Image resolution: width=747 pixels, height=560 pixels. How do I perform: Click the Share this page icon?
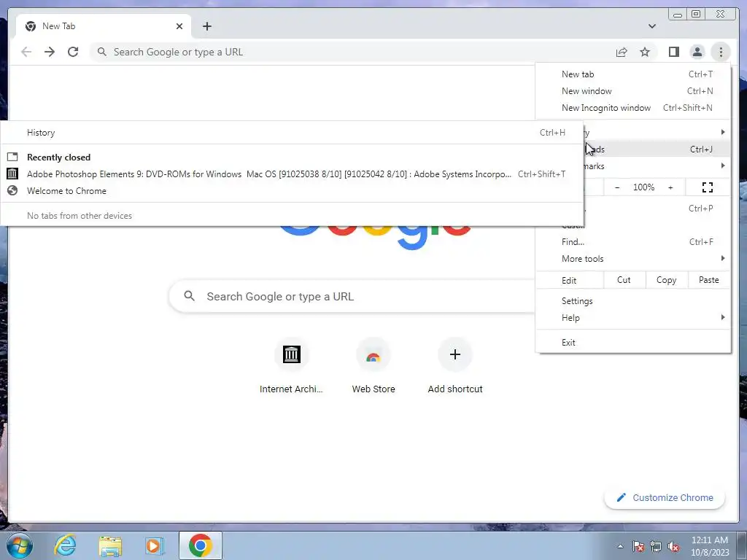(x=622, y=52)
